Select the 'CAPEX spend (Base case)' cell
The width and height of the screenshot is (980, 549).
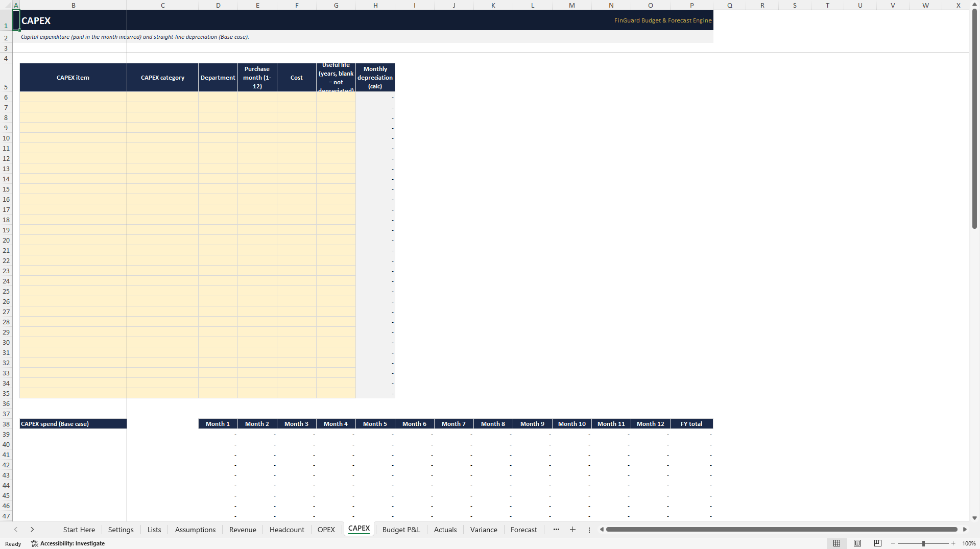coord(73,424)
